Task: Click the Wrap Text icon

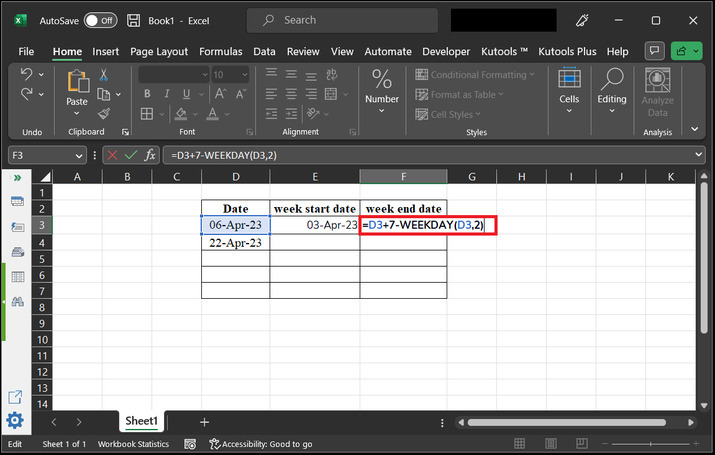Action: point(332,74)
